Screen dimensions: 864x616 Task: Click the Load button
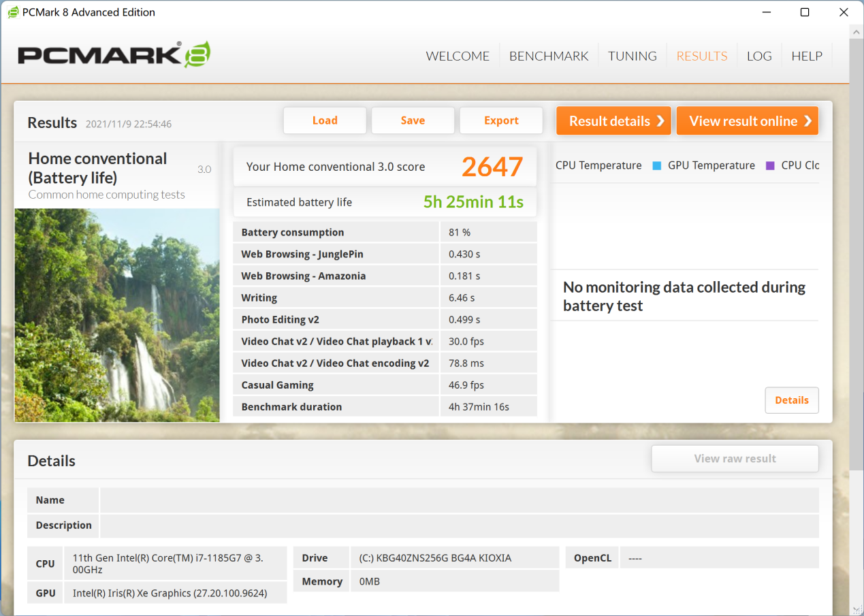pos(325,120)
